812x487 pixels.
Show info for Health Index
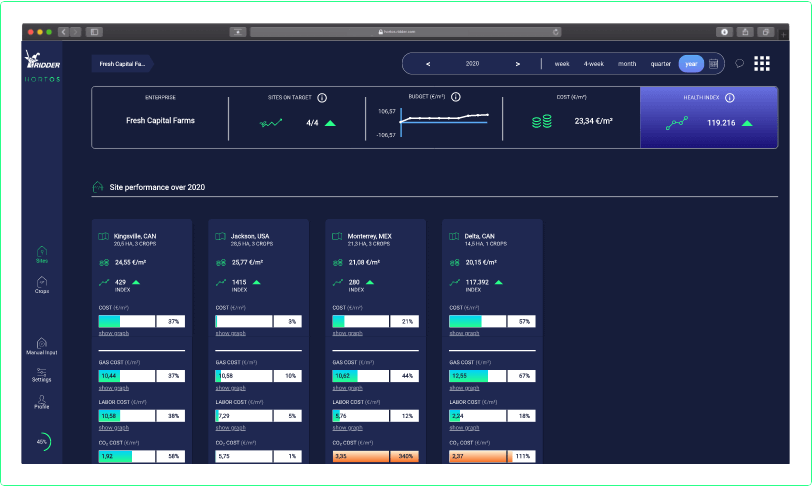pyautogui.click(x=730, y=97)
